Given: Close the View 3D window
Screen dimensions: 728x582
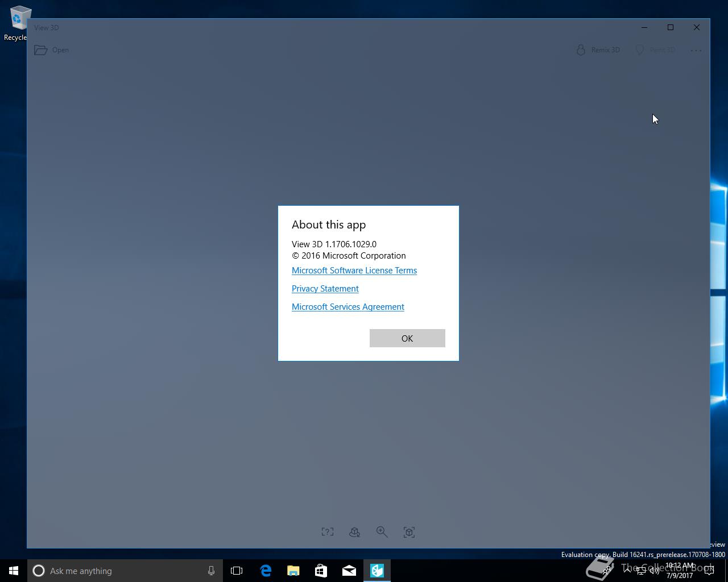Looking at the screenshot, I should pyautogui.click(x=697, y=27).
